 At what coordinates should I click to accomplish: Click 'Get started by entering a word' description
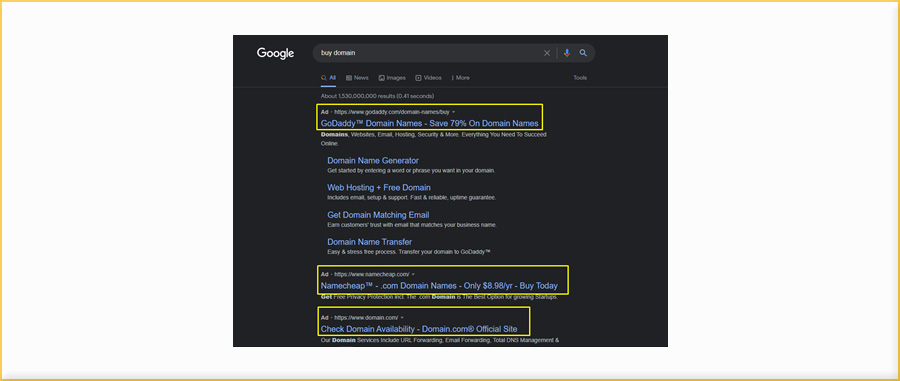click(411, 170)
